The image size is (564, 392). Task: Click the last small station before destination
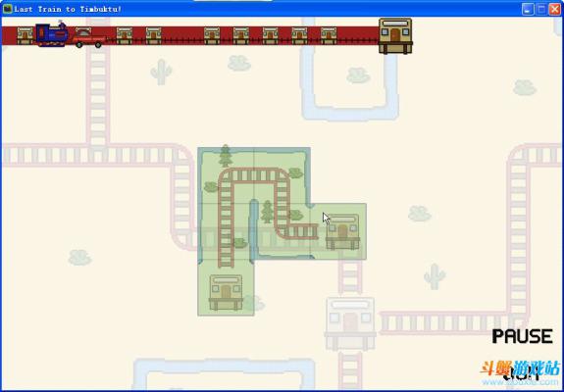[x=329, y=35]
